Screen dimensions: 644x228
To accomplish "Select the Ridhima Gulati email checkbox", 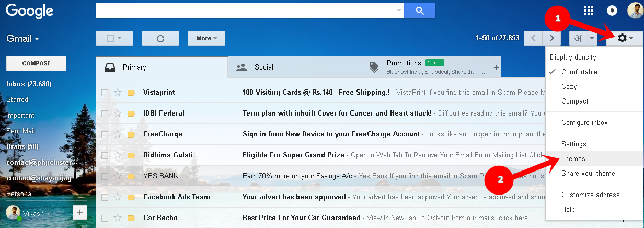I will click(x=105, y=155).
